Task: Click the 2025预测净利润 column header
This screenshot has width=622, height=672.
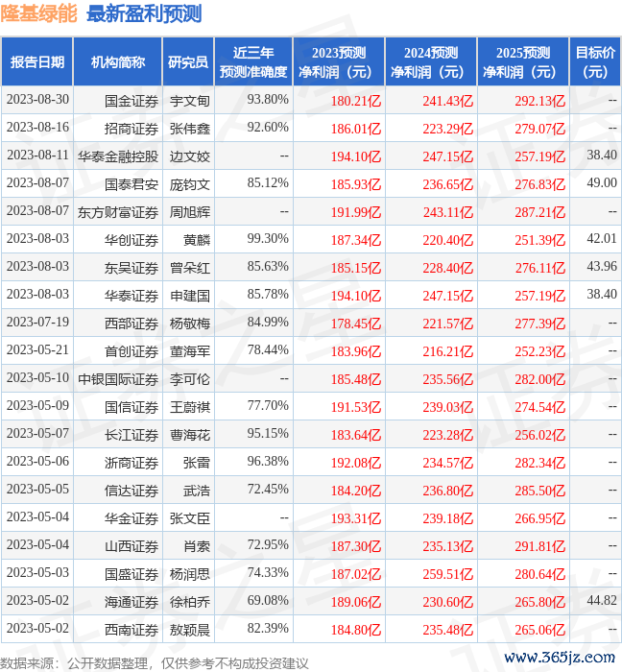Action: tap(523, 62)
